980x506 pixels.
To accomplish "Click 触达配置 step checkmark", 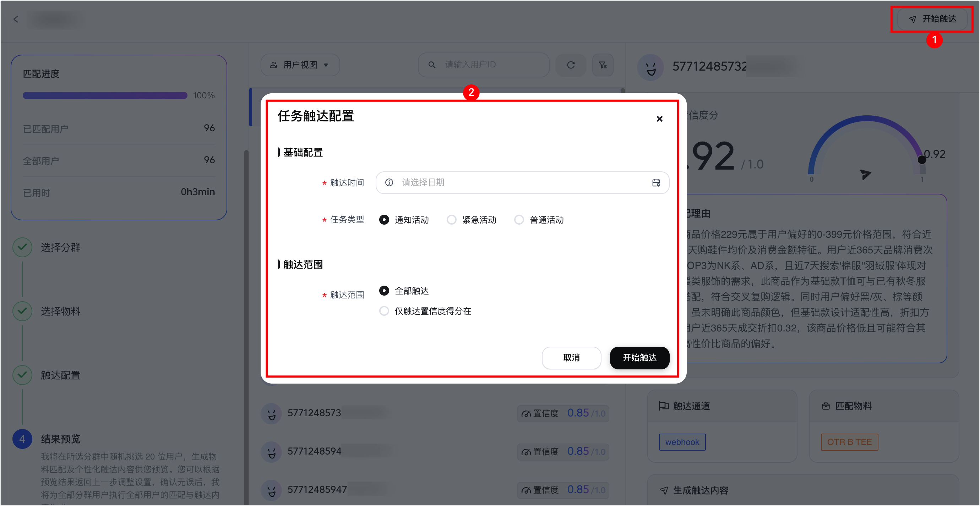I will click(x=22, y=375).
